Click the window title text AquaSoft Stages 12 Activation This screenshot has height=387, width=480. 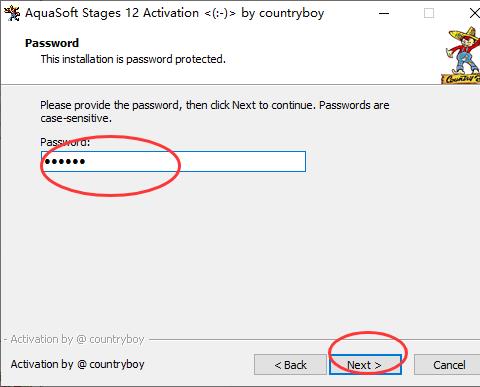click(112, 13)
